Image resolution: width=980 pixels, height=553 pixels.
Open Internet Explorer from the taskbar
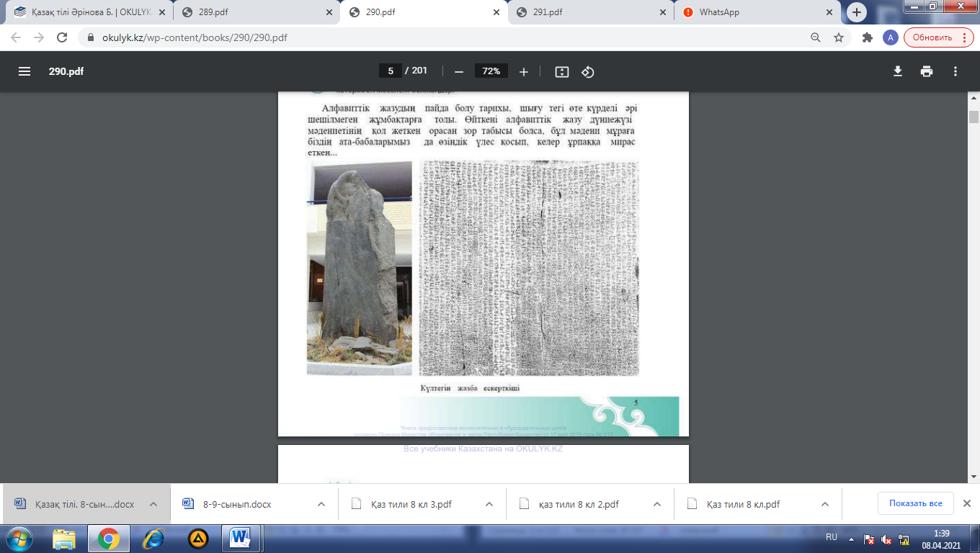coord(153,539)
